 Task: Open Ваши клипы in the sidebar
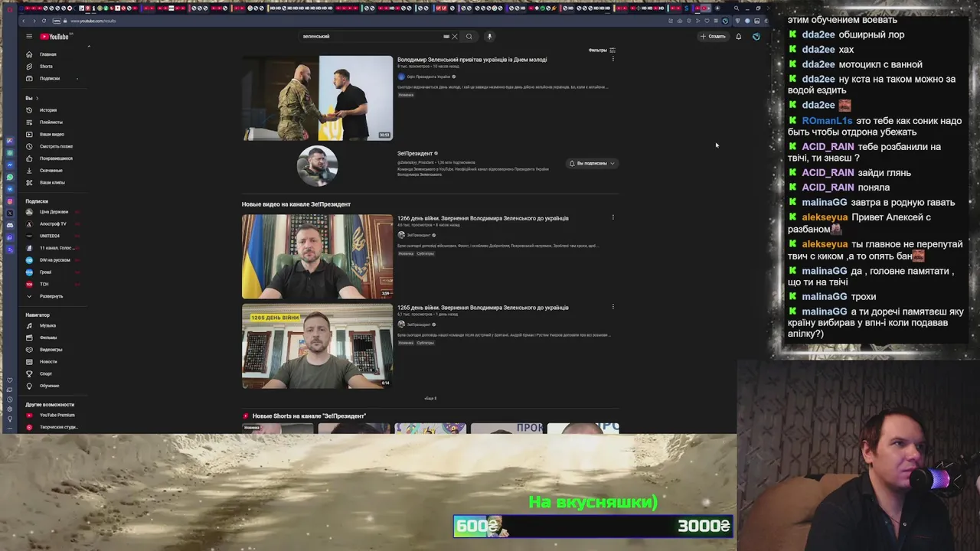(52, 182)
